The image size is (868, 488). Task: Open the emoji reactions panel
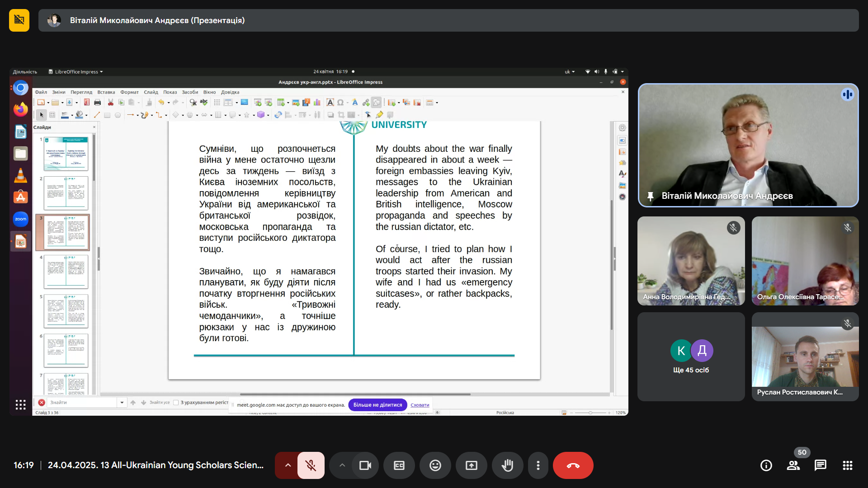click(x=435, y=465)
